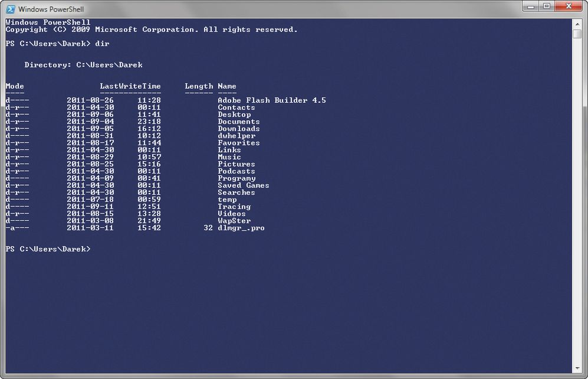The height and width of the screenshot is (379, 588).
Task: Click the 'temp' directory entry
Action: (x=227, y=200)
